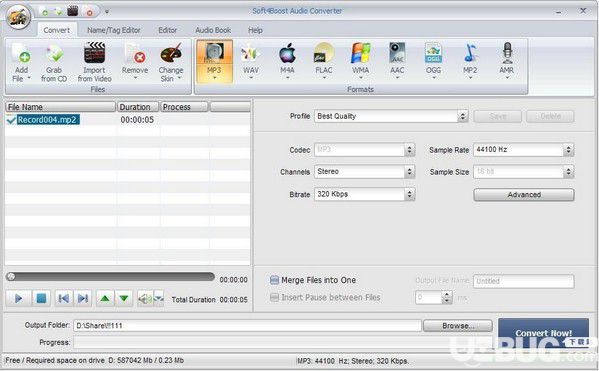The image size is (599, 371).
Task: Select the WAV output format
Action: (251, 61)
